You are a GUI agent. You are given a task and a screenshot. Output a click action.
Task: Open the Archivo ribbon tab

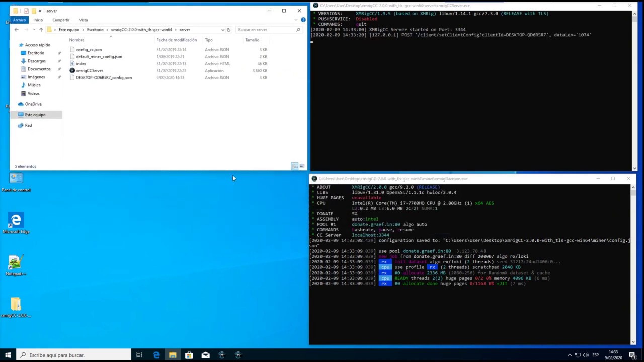pos(19,20)
